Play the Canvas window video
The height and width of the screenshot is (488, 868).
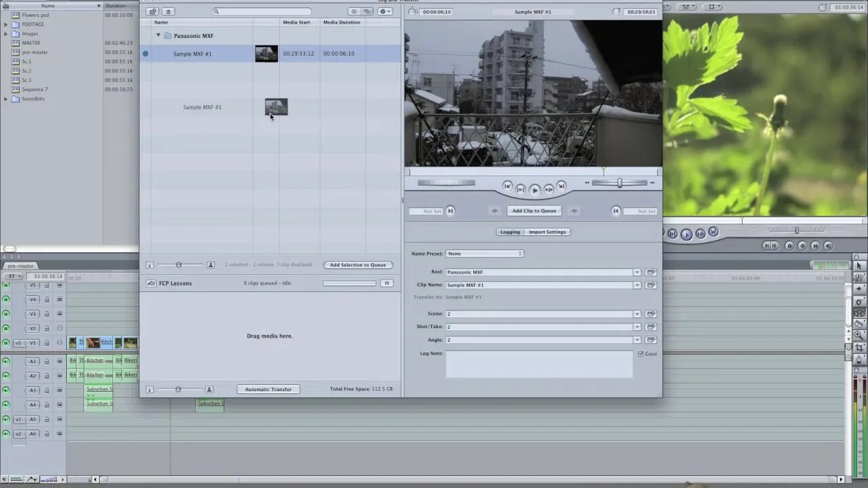pos(686,235)
